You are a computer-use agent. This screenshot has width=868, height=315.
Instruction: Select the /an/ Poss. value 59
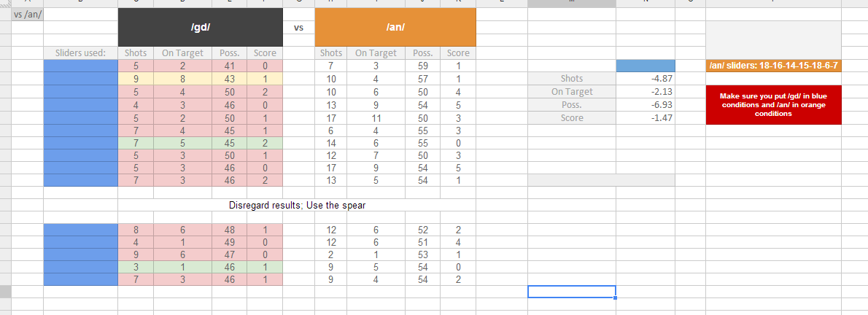pyautogui.click(x=422, y=66)
